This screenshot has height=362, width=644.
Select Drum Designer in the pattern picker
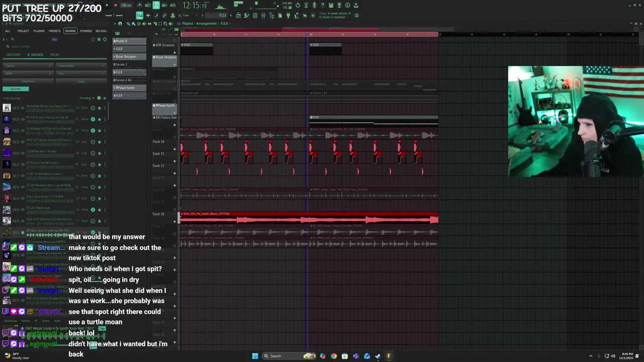click(129, 57)
